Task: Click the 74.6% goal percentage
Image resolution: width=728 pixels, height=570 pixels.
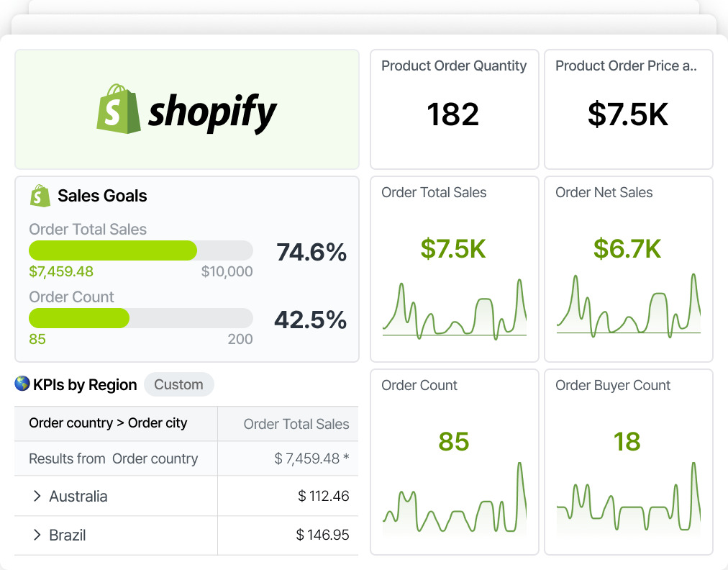Action: click(311, 252)
